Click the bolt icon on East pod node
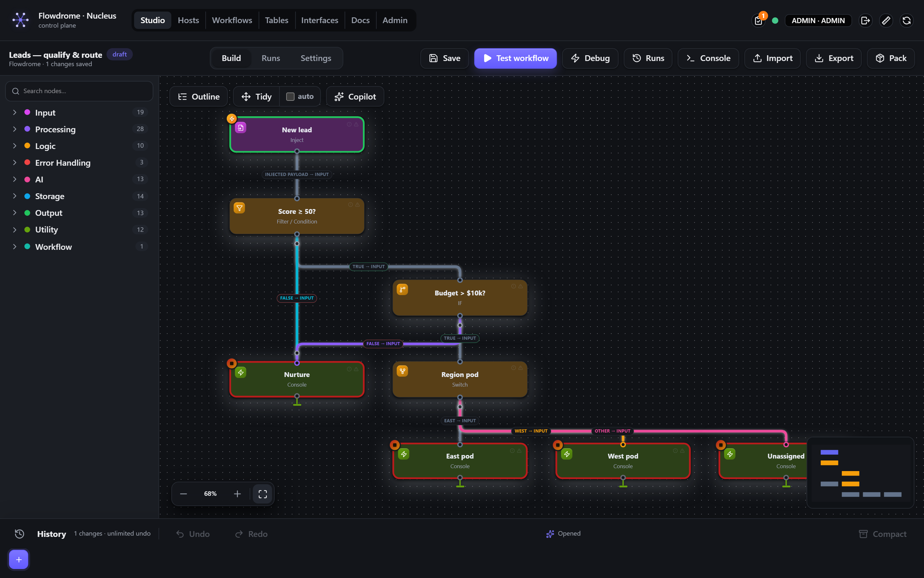Viewport: 924px width, 578px height. 404,454
